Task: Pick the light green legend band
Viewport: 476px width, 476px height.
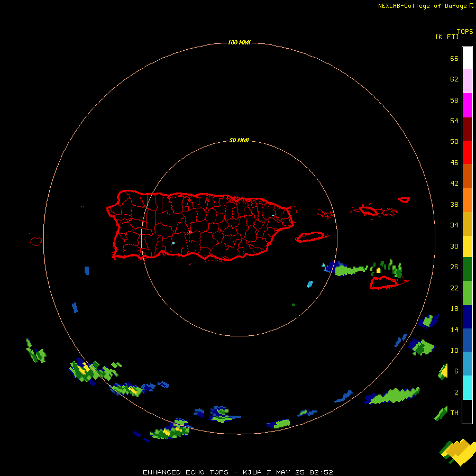Action: coord(467,293)
